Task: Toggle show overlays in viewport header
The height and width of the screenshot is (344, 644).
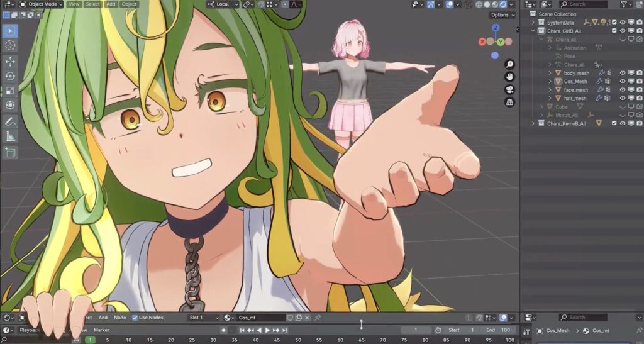Action: pyautogui.click(x=450, y=4)
